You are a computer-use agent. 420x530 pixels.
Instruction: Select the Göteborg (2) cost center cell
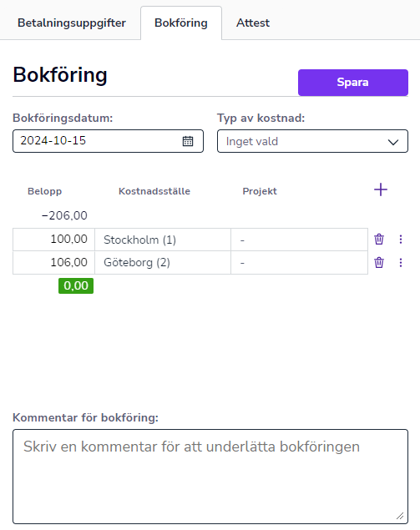(163, 263)
